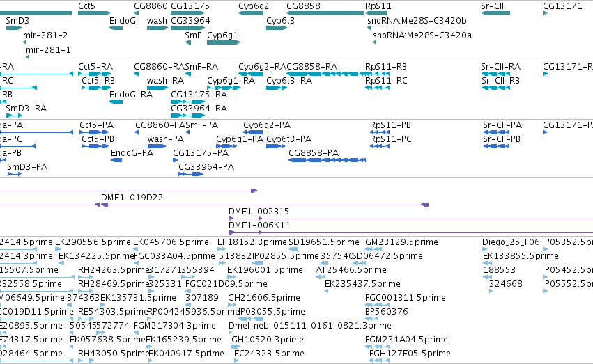Click snoRNA:Me28S-C3420b label
Image resolution: width=593 pixels, height=364 pixels.
[417, 21]
